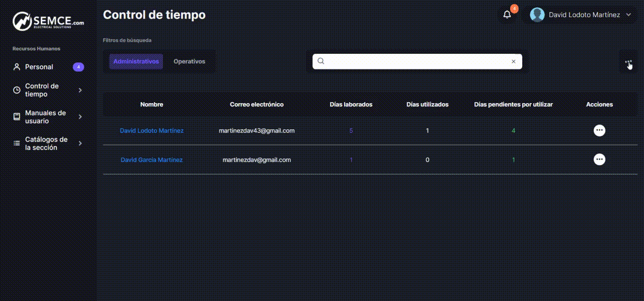Click the search magnifier icon
Screen dimensions: 644x301
tap(321, 61)
